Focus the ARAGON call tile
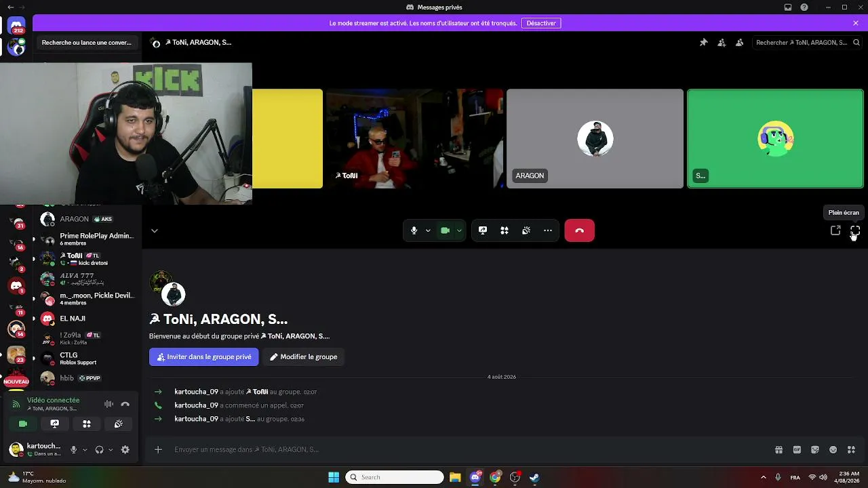The image size is (868, 488). click(x=595, y=138)
